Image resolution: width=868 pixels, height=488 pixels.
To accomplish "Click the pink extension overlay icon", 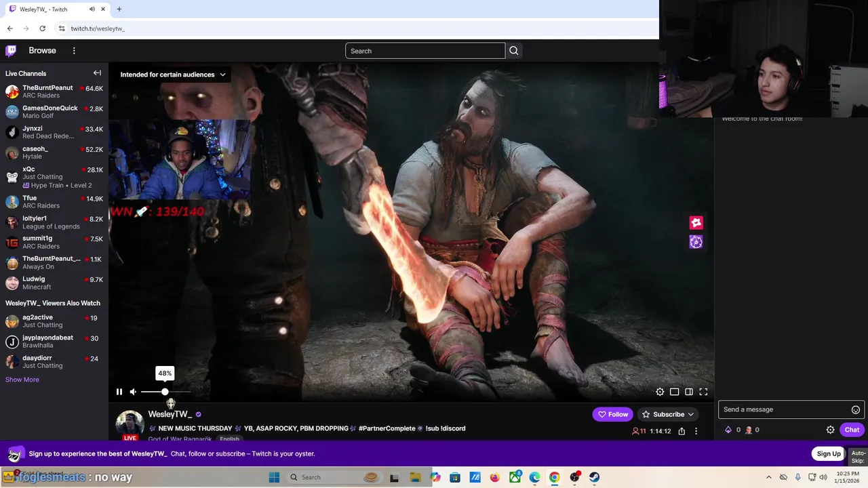I will pyautogui.click(x=696, y=222).
